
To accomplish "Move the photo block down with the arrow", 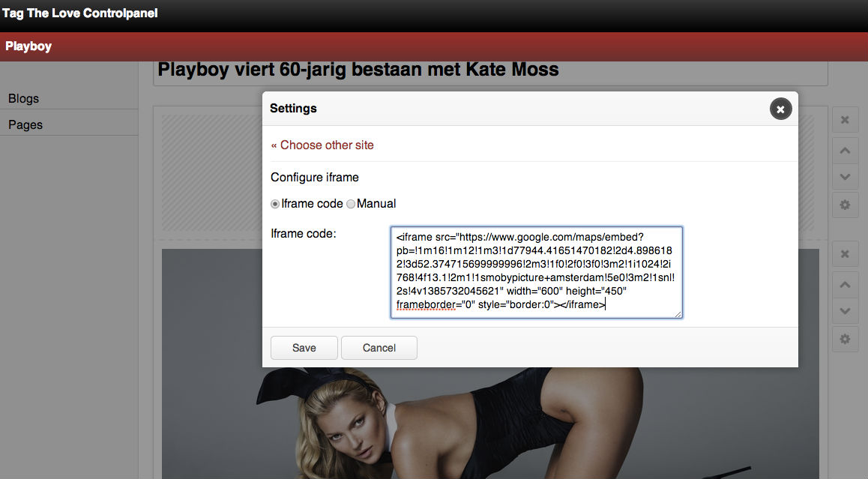I will tap(845, 311).
